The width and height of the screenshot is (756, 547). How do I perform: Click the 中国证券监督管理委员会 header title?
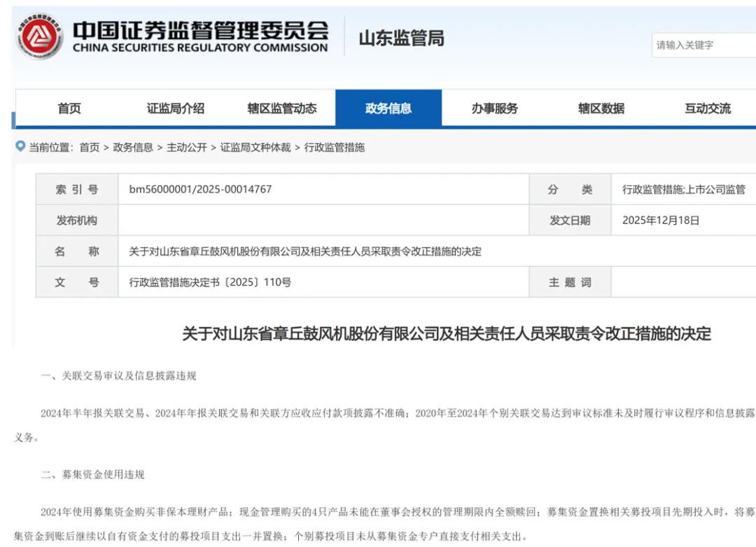pyautogui.click(x=201, y=30)
